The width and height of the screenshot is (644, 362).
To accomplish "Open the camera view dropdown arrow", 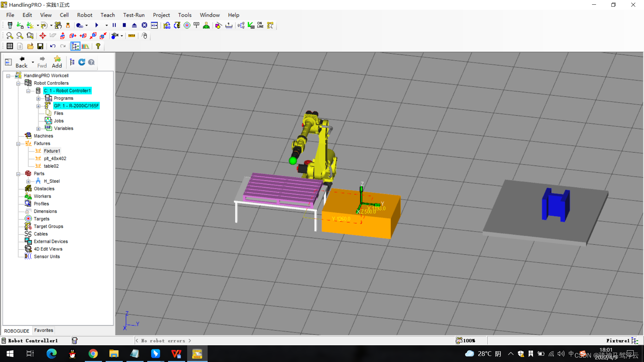I will tap(122, 36).
